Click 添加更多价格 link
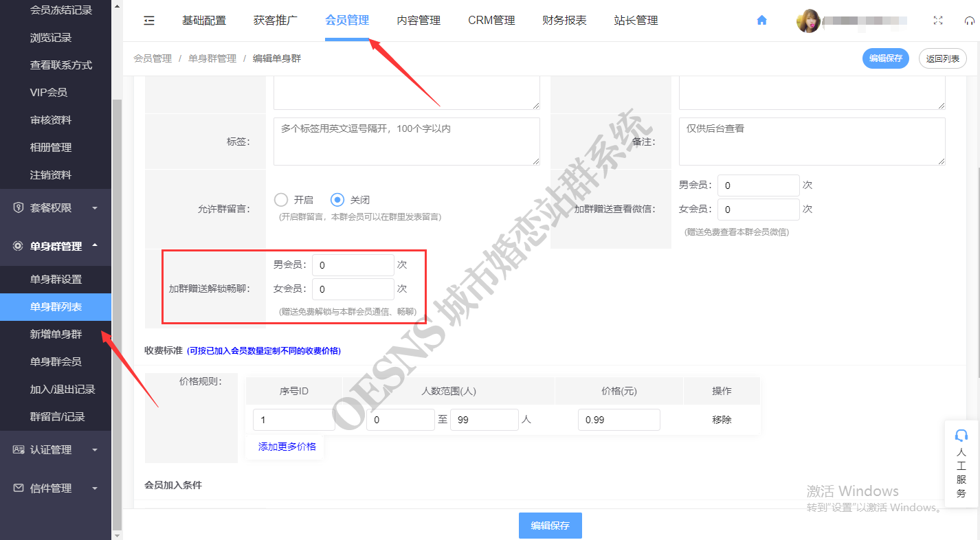The image size is (980, 540). [287, 447]
